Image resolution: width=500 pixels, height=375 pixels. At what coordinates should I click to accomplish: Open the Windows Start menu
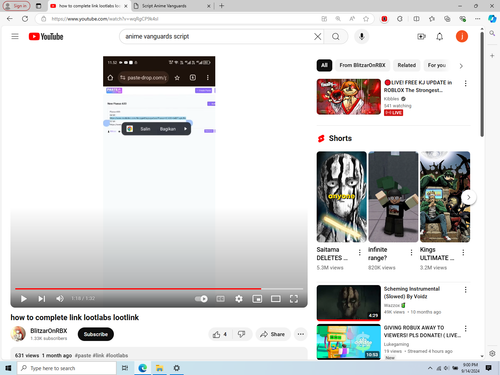[x=8, y=368]
